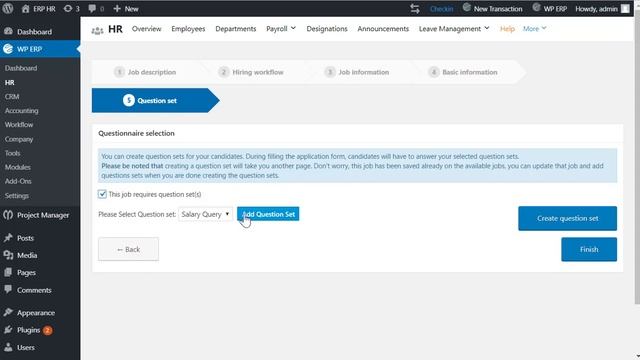The image size is (640, 360).
Task: Click the Pages sidebar icon
Action: click(8, 272)
